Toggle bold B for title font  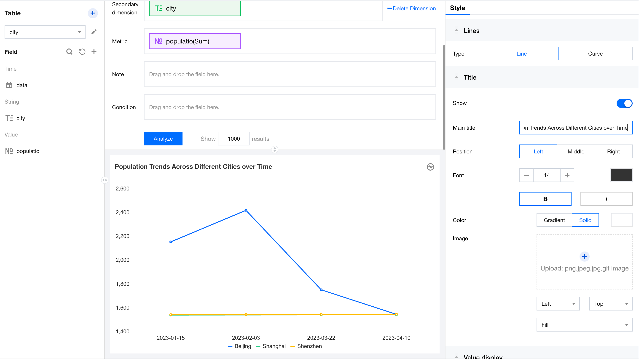545,199
